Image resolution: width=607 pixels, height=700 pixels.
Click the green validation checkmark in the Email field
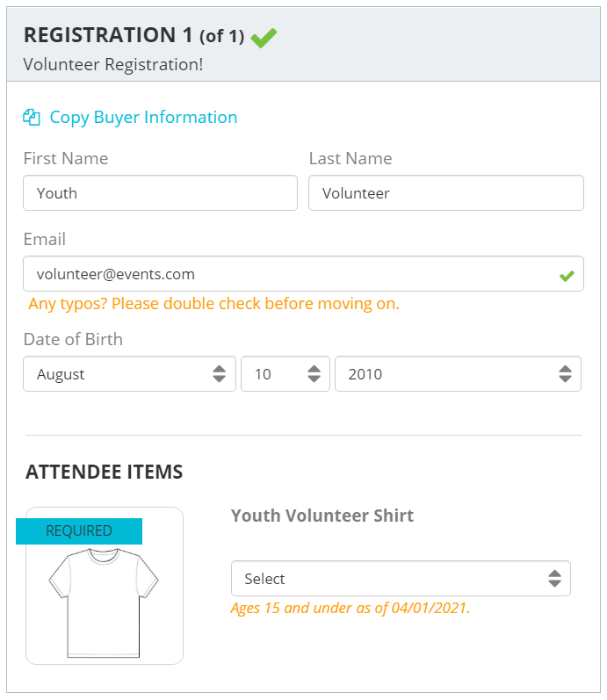coord(567,276)
